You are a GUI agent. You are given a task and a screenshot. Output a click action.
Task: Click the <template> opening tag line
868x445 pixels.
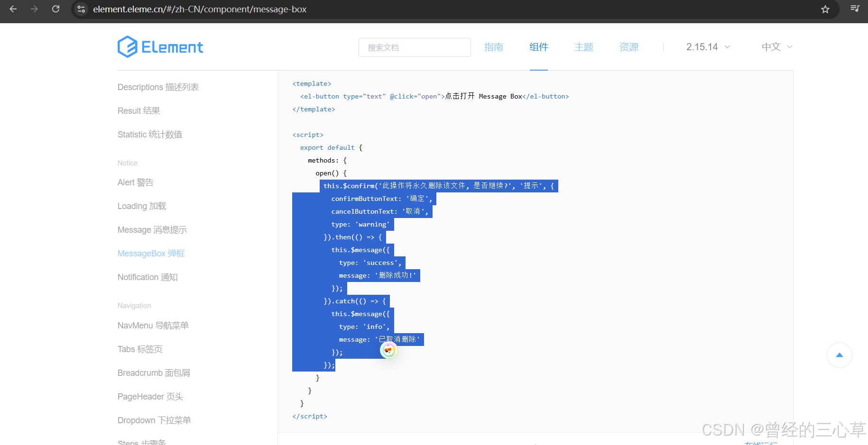(312, 84)
